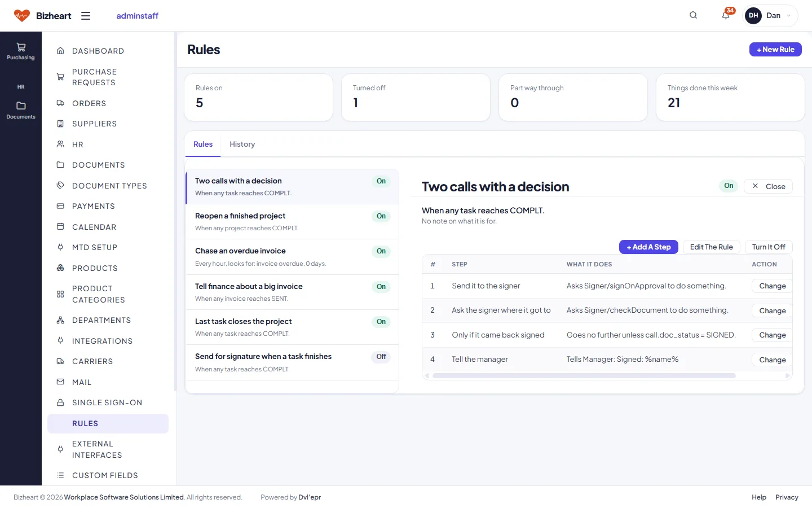Click the Dashboard home icon

(60, 51)
